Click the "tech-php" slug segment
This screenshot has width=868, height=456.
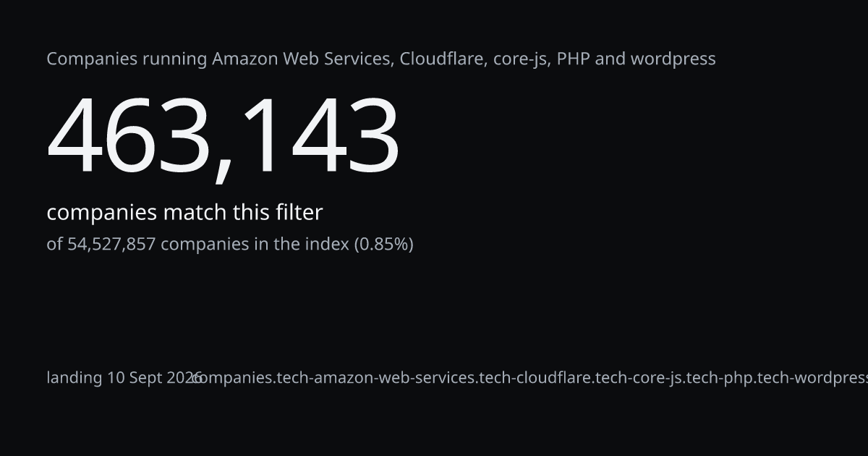[x=719, y=378]
